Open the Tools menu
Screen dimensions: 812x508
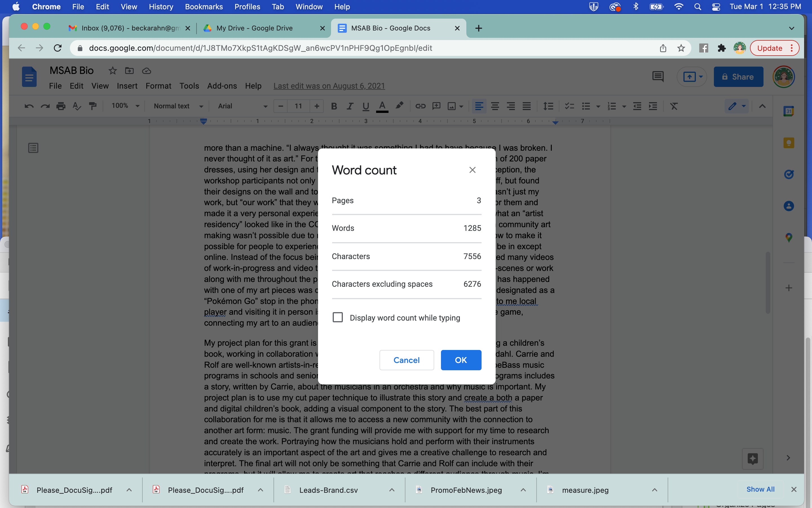(x=189, y=86)
